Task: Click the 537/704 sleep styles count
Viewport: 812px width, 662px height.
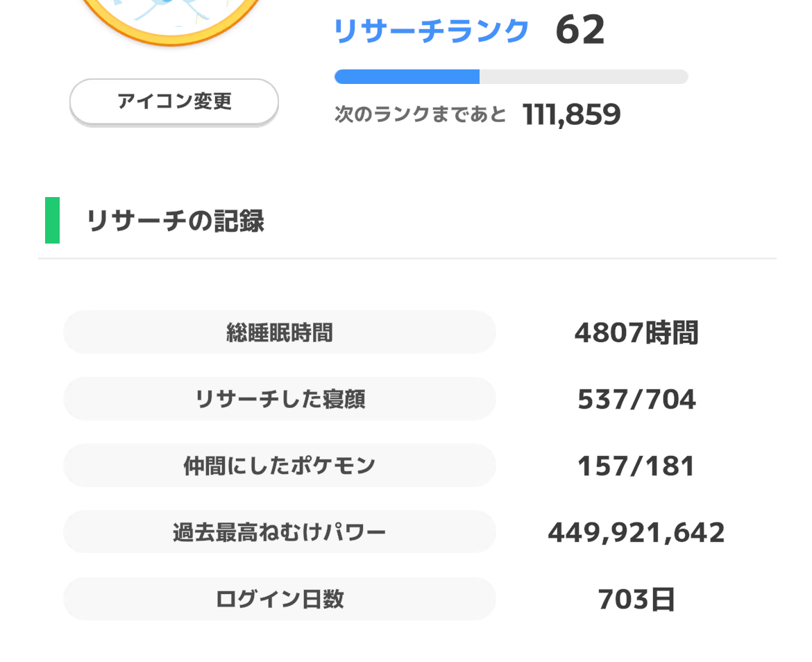Action: click(x=636, y=399)
